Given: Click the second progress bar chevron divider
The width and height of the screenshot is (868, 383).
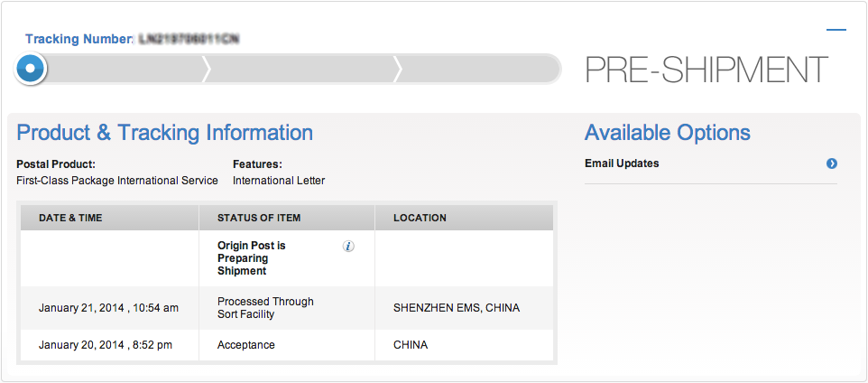Looking at the screenshot, I should click(397, 69).
